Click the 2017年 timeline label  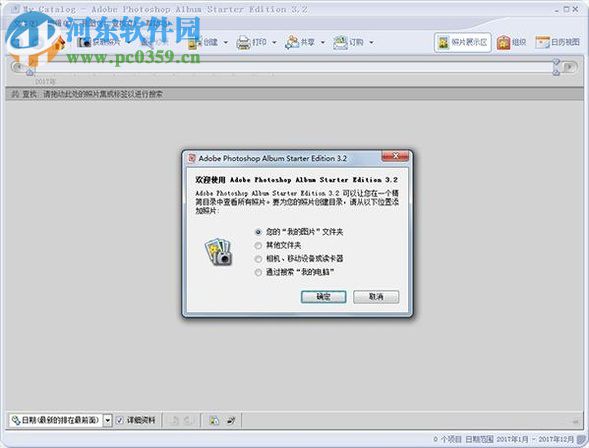tap(45, 81)
